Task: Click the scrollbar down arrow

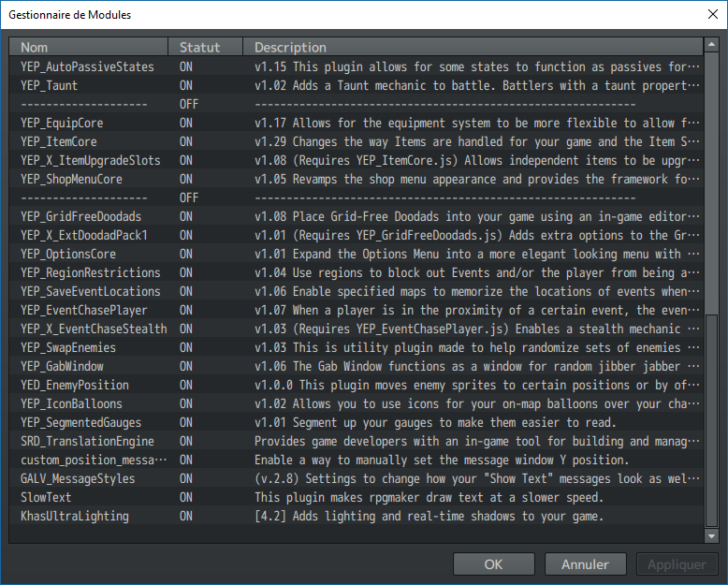Action: [x=711, y=535]
